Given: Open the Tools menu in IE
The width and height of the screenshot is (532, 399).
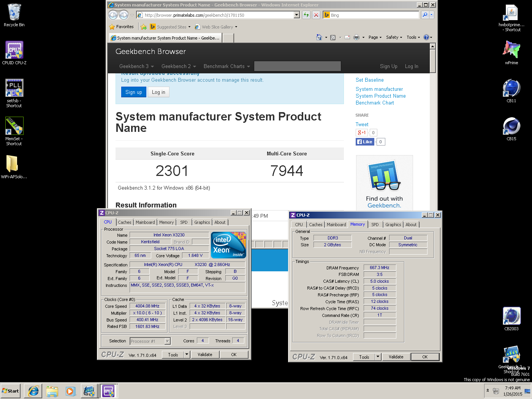Looking at the screenshot, I should click(413, 37).
